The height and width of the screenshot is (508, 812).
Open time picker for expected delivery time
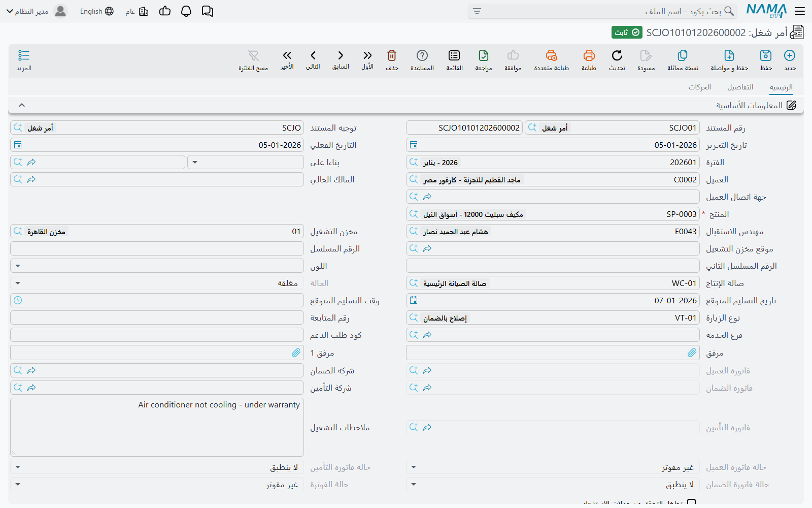point(18,300)
